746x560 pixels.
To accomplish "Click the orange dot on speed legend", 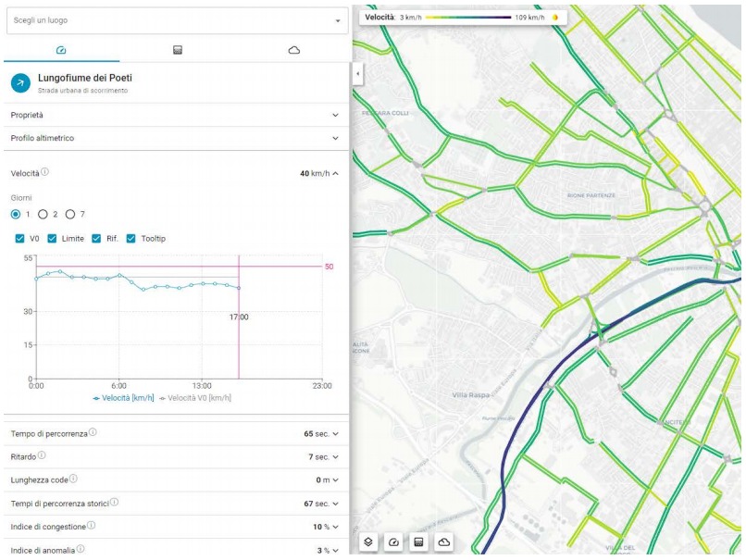I will [x=554, y=18].
